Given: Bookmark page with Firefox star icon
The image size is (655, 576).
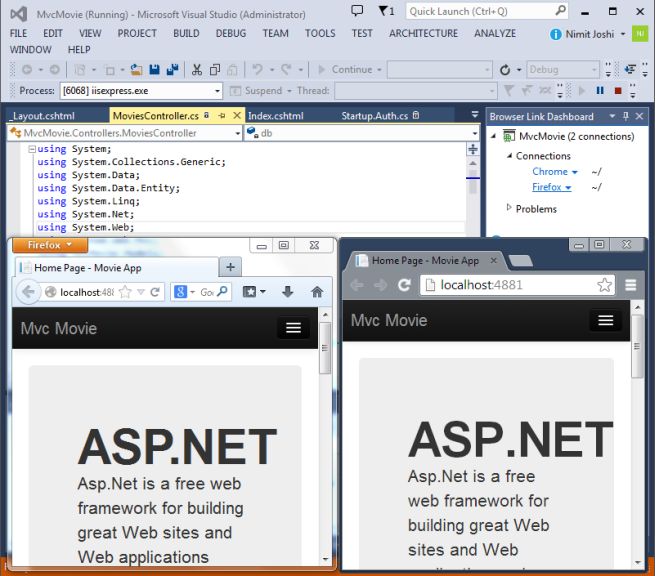Looking at the screenshot, I should [125, 292].
